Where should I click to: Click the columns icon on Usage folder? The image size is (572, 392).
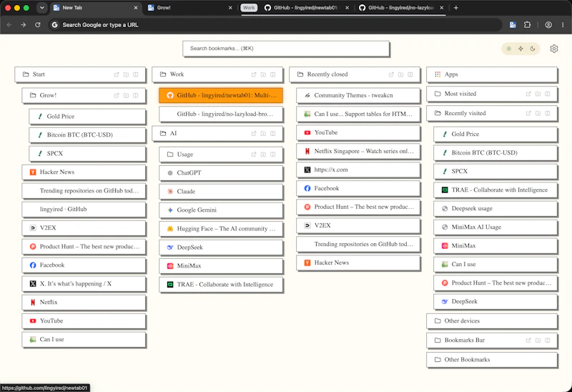272,155
